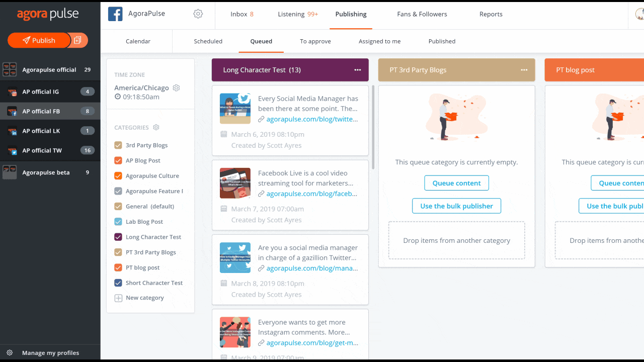The image size is (644, 362).
Task: Click America/Chicago time zone text
Action: click(x=142, y=87)
